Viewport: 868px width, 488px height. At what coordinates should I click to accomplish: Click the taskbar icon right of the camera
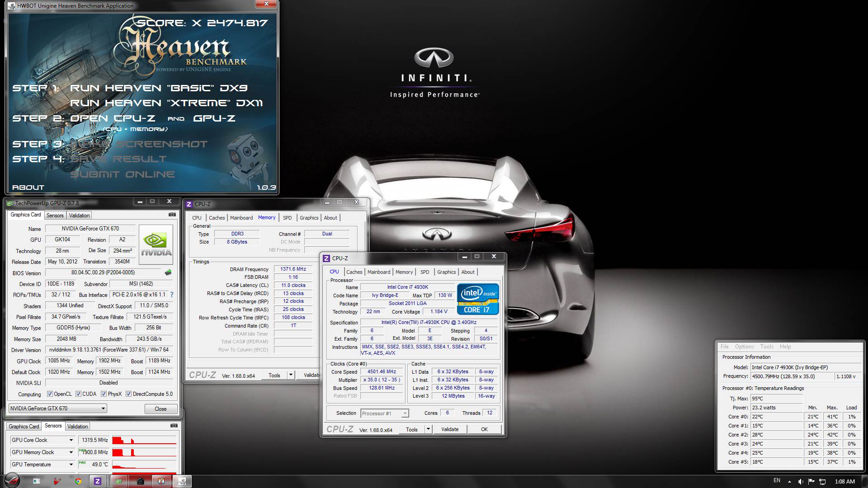coord(161,481)
